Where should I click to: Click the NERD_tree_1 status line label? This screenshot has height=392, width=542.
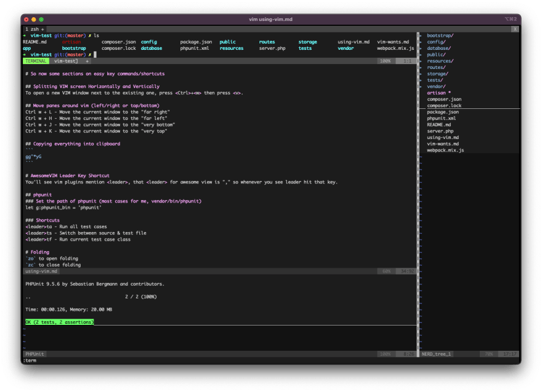[436, 354]
